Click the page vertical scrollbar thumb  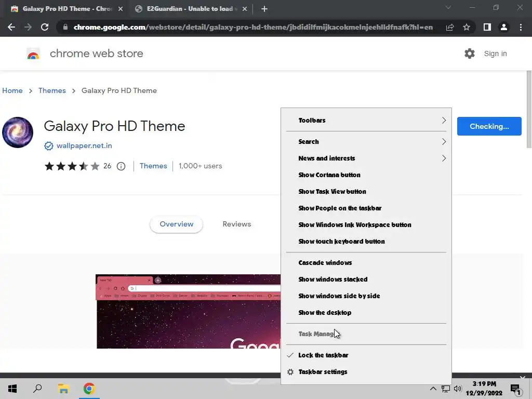click(x=529, y=109)
